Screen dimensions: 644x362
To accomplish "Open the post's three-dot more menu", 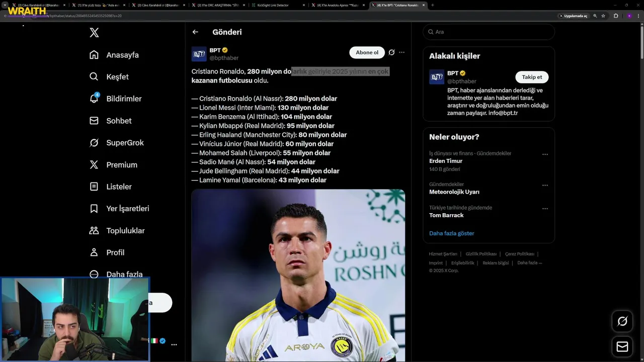I will [x=401, y=52].
